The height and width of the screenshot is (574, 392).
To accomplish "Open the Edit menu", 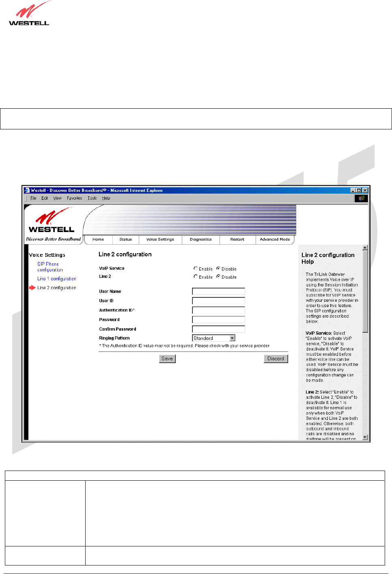I will point(45,198).
